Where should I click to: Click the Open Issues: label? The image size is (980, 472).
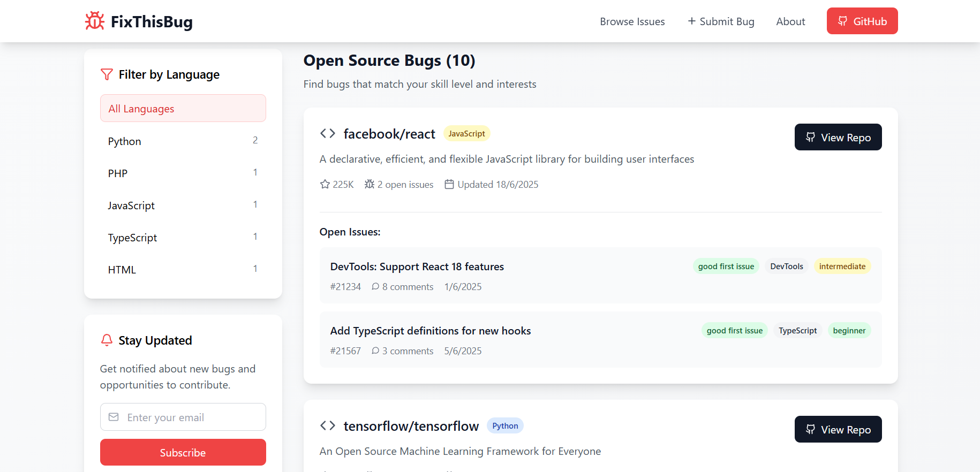tap(350, 232)
